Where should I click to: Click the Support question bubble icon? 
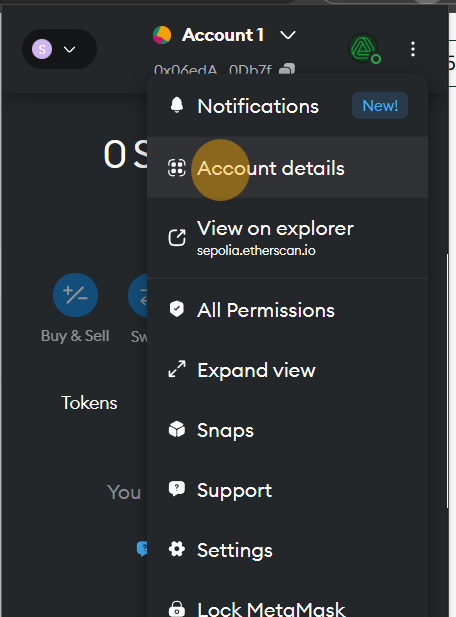177,489
